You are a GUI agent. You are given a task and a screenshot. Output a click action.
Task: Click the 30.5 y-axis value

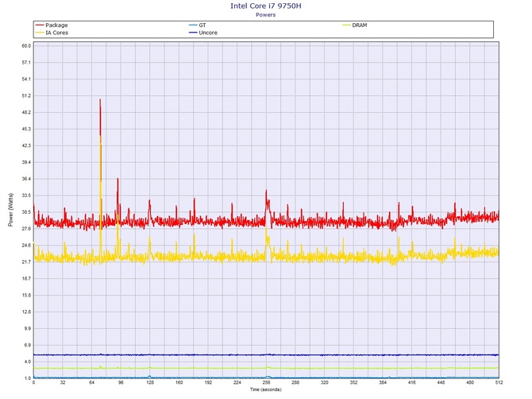tap(26, 212)
